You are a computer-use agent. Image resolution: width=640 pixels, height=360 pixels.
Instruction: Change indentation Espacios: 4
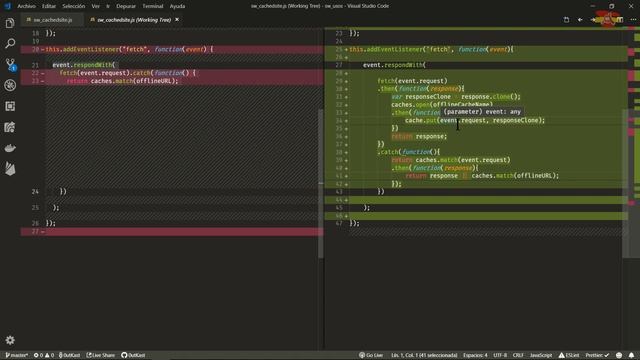coord(475,355)
